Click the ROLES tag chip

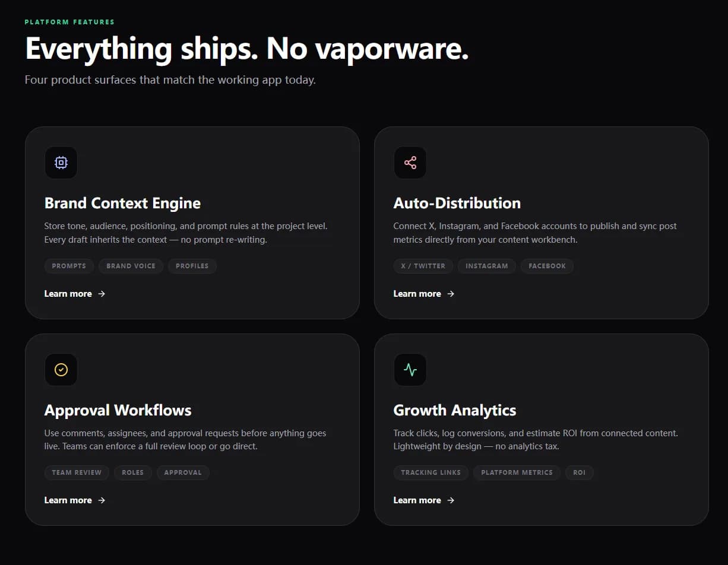pos(133,472)
